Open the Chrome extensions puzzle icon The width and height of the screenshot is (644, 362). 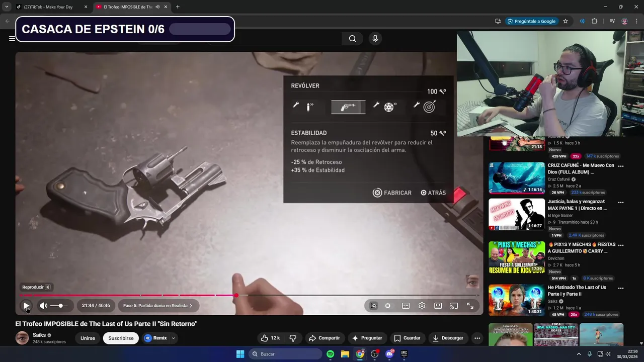coord(595,21)
